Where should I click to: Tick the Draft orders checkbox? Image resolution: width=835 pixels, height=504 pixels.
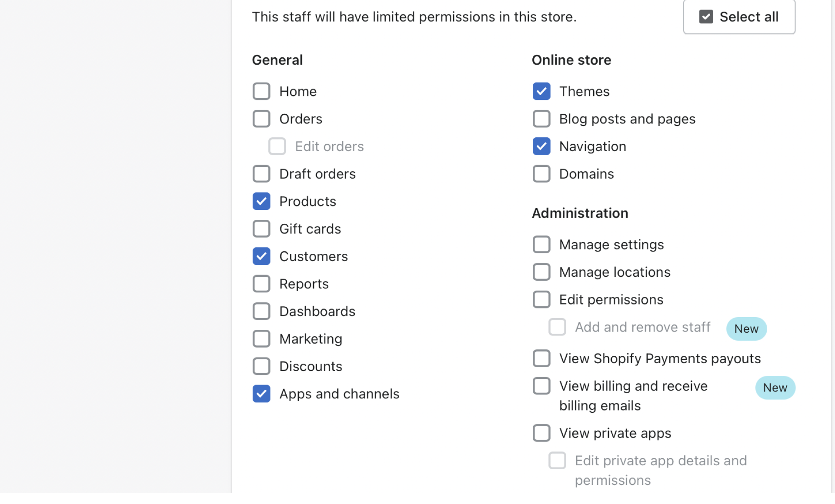pyautogui.click(x=261, y=174)
